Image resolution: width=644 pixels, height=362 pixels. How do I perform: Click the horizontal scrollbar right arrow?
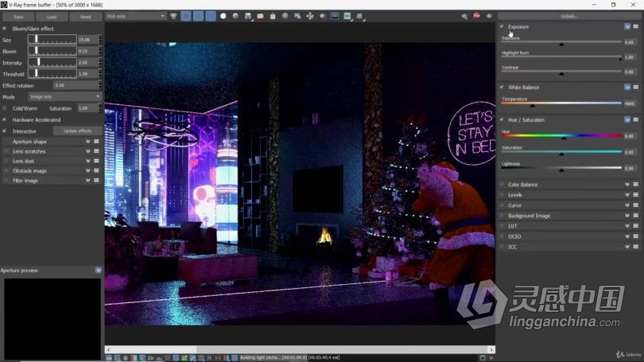tap(491, 350)
